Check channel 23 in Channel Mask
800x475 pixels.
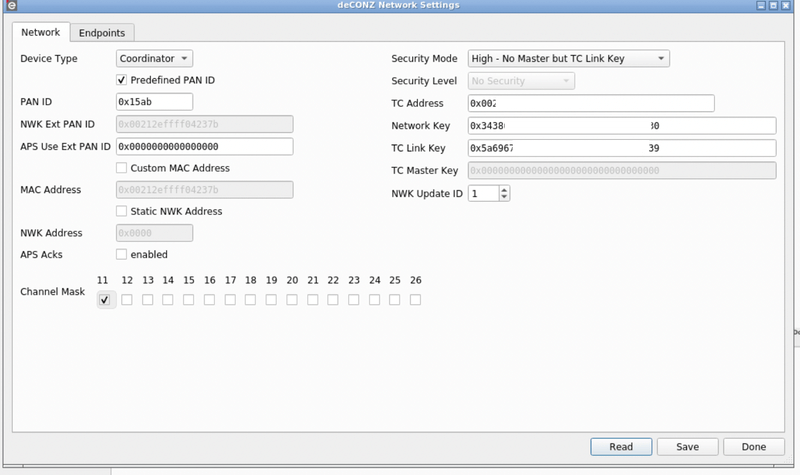click(354, 299)
